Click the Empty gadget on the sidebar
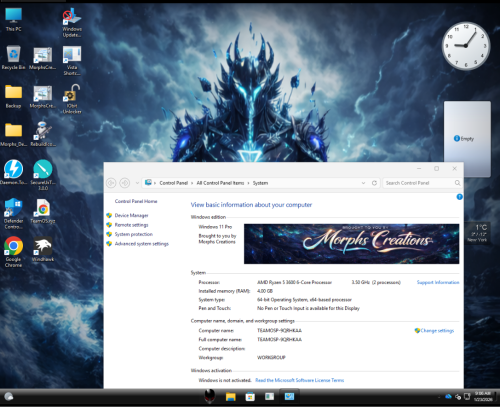Viewport: 500px width, 407px height. pos(467,138)
